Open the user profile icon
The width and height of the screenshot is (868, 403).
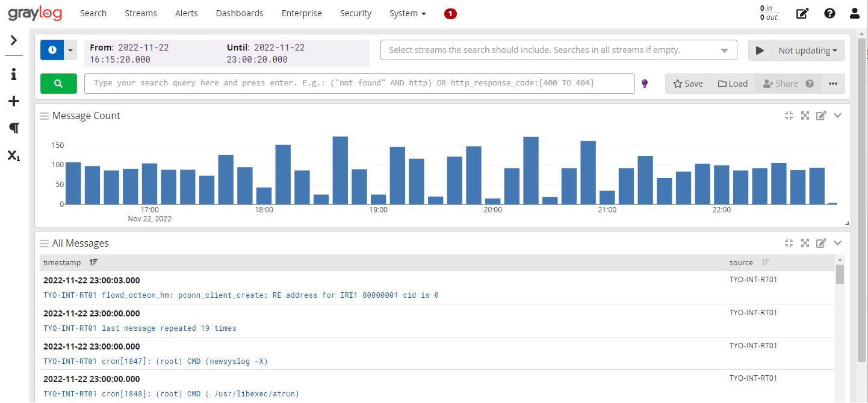point(855,13)
